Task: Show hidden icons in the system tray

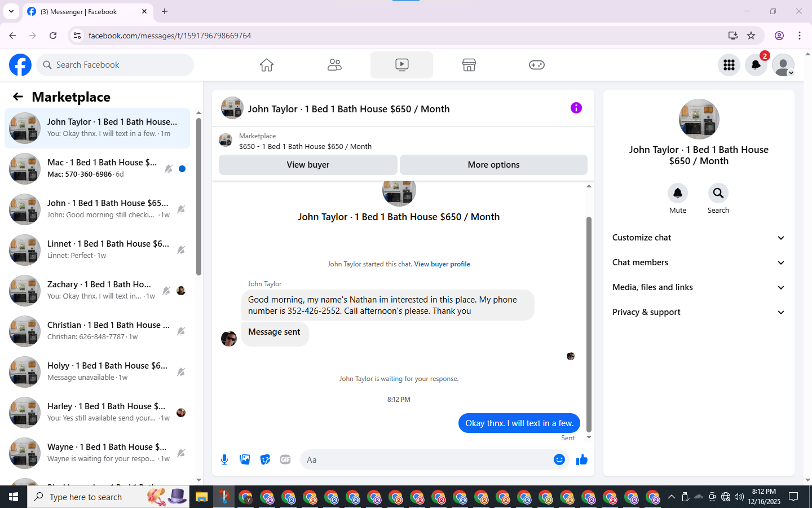Action: (671, 497)
